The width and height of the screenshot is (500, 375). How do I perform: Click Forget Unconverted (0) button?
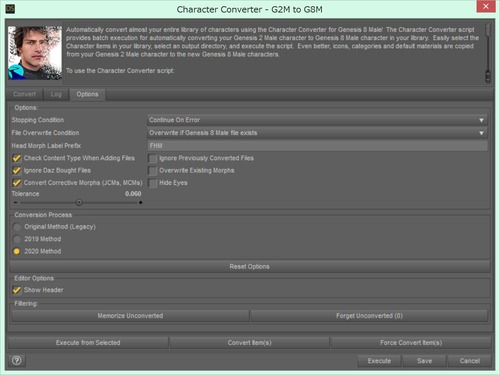pyautogui.click(x=369, y=316)
